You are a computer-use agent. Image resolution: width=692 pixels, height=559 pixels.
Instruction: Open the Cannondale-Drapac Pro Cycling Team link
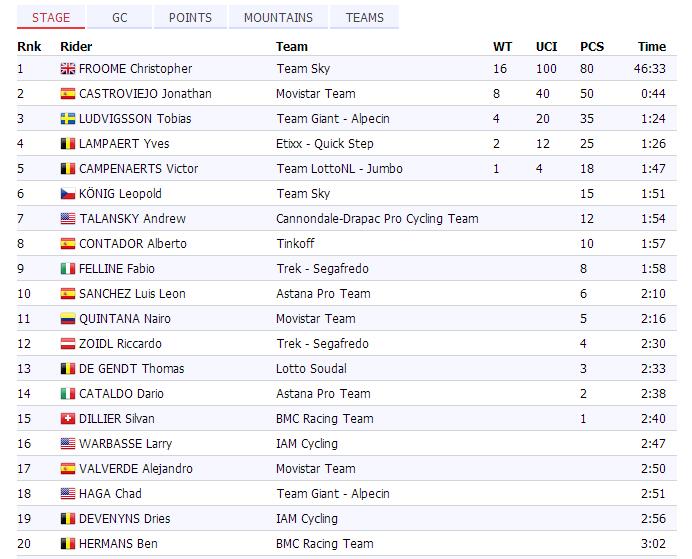coord(377,219)
